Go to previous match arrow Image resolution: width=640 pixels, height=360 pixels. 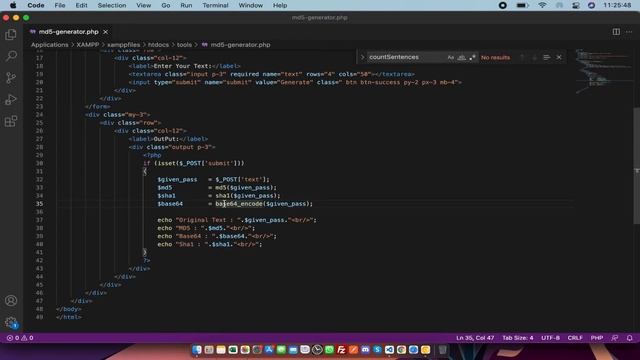pos(522,57)
